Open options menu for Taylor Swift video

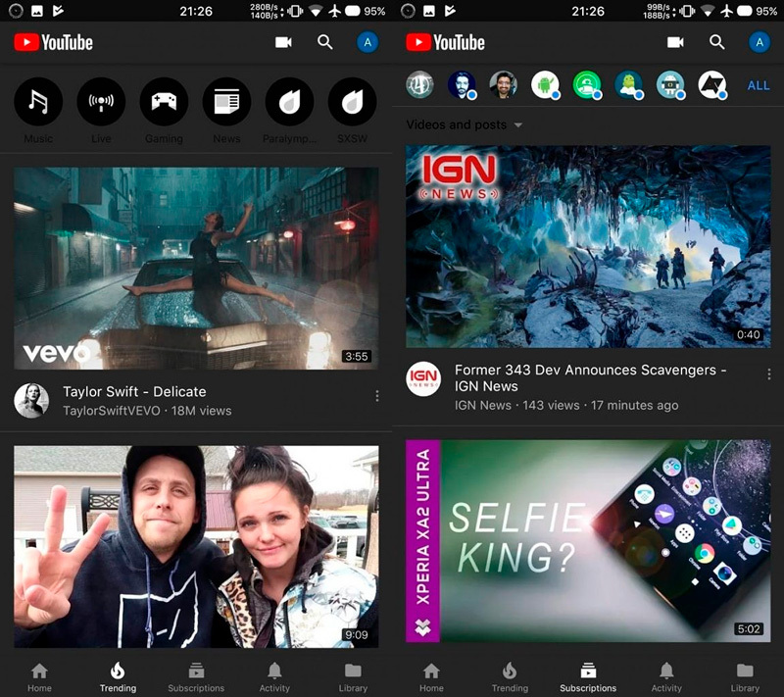point(377,395)
